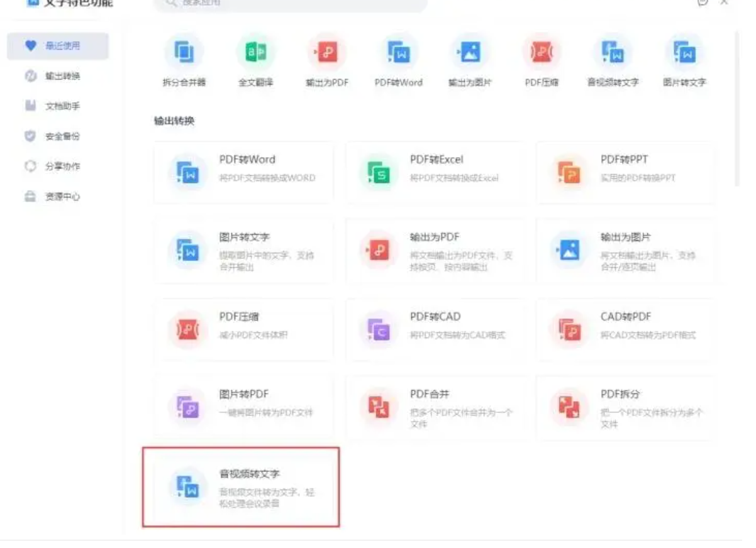Screen dimensions: 756x548
Task: Click the 一键将图片转为PDF文件 description text
Action: pos(265,413)
